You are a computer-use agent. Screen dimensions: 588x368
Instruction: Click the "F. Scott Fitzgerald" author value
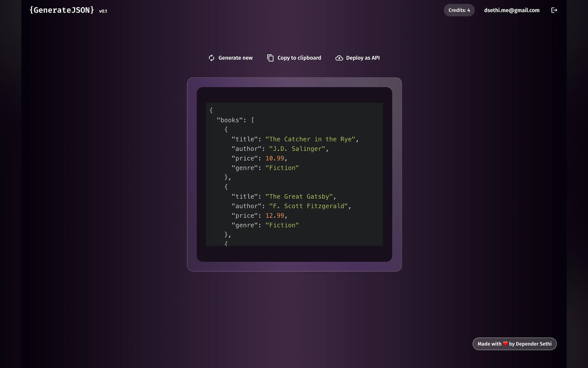tap(308, 206)
